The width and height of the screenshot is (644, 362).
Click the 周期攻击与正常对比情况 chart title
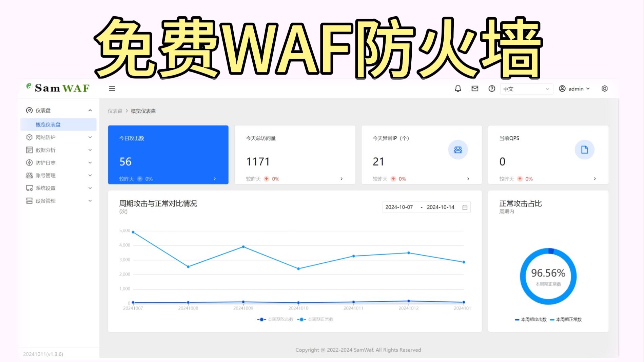[158, 203]
